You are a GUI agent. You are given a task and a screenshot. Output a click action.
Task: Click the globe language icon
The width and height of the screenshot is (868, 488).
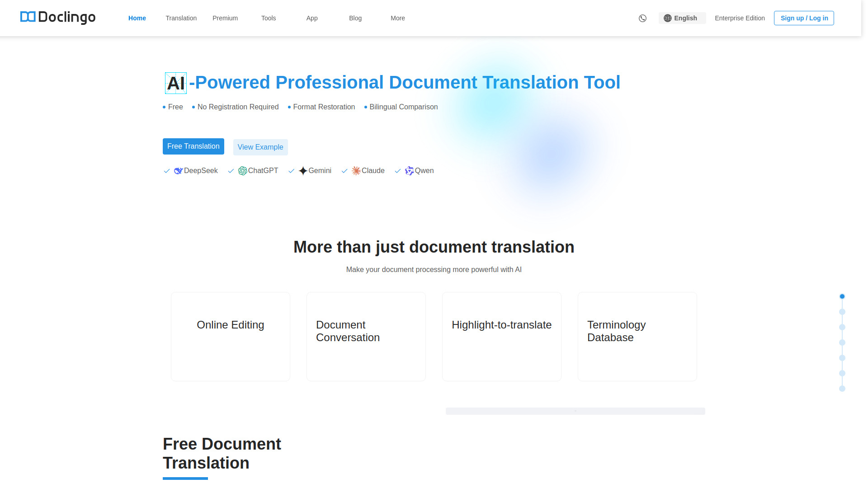(667, 18)
